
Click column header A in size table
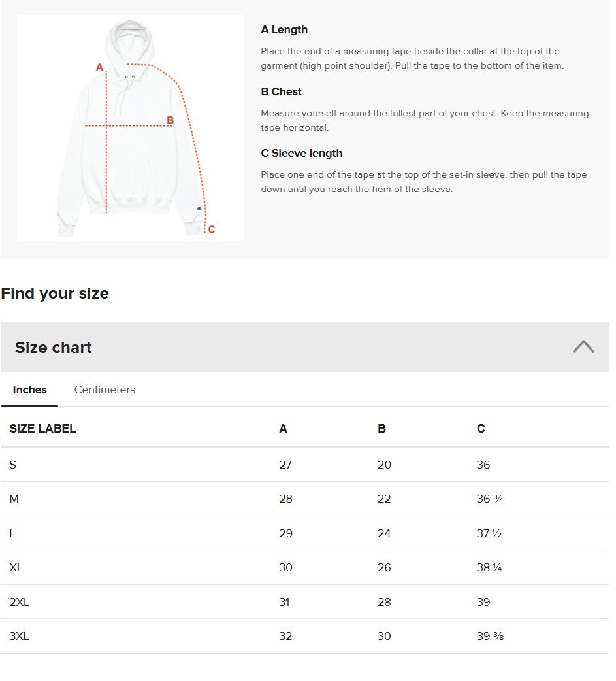tap(283, 429)
